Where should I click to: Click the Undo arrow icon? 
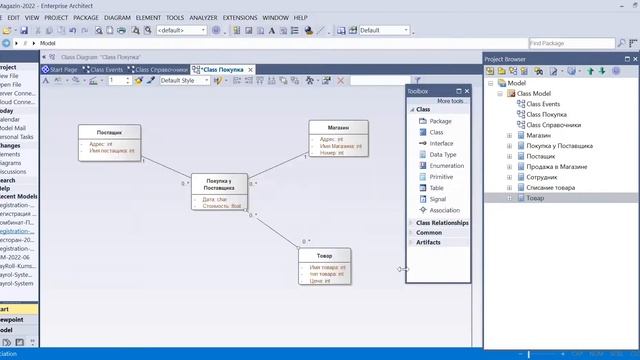point(73,30)
